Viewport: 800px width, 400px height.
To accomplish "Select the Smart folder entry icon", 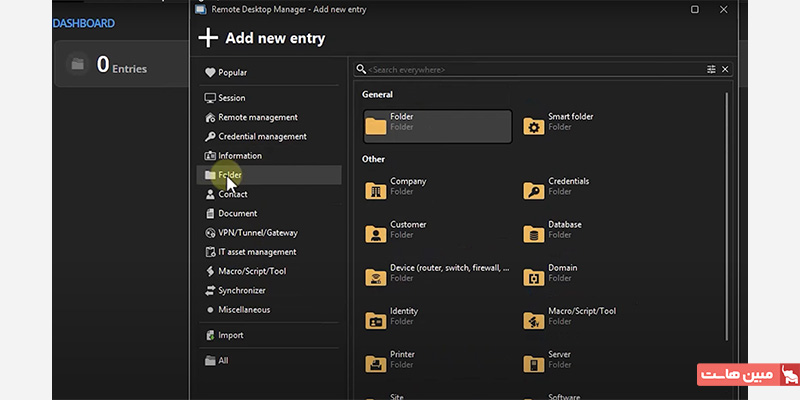I will [534, 127].
